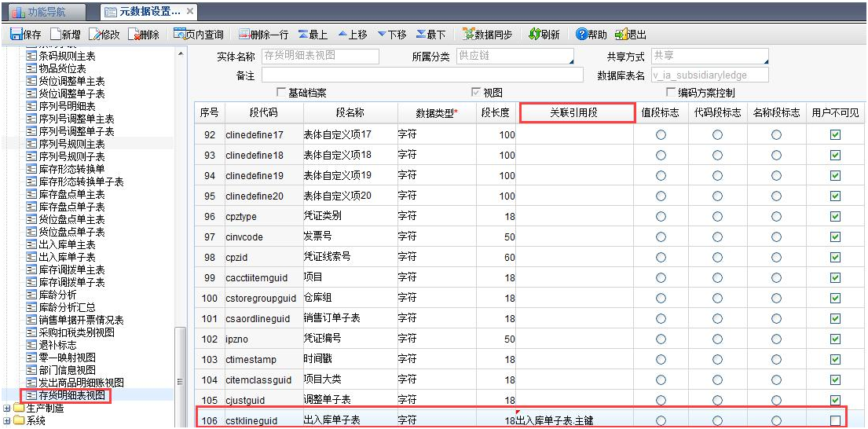Screen dimensions: 868x429
Task: Click the 出入库单子表.主键 reference cell
Action: click(576, 420)
